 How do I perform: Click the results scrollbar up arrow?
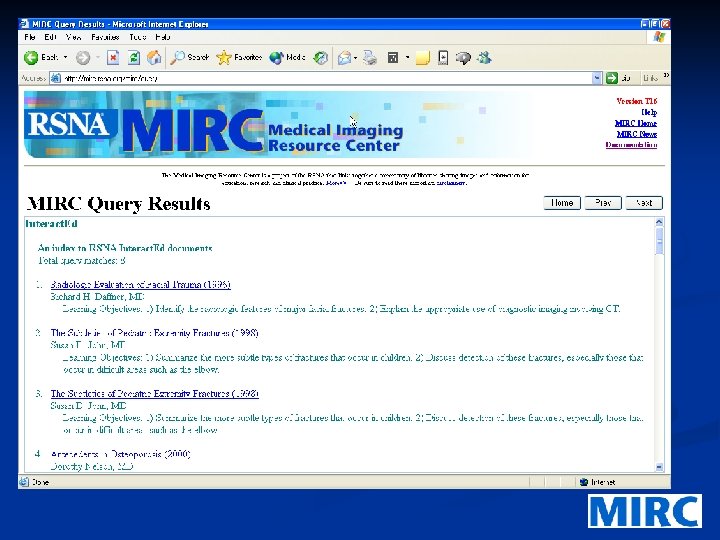click(x=659, y=222)
